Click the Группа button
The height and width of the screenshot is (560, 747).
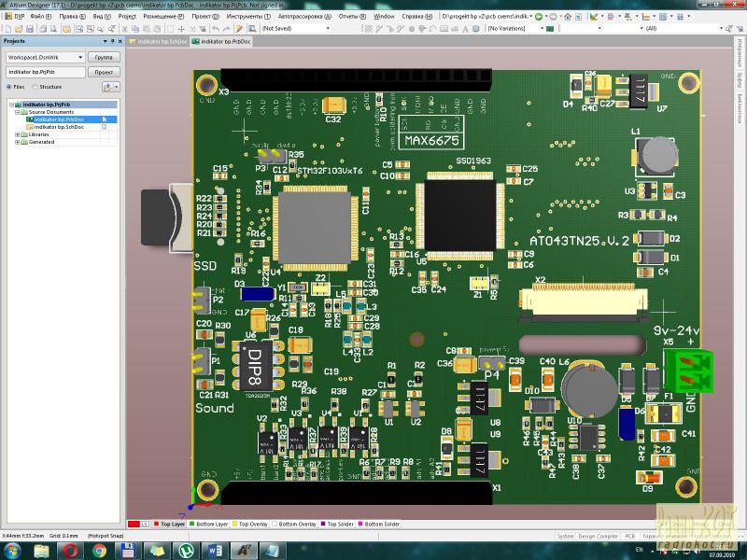(104, 57)
